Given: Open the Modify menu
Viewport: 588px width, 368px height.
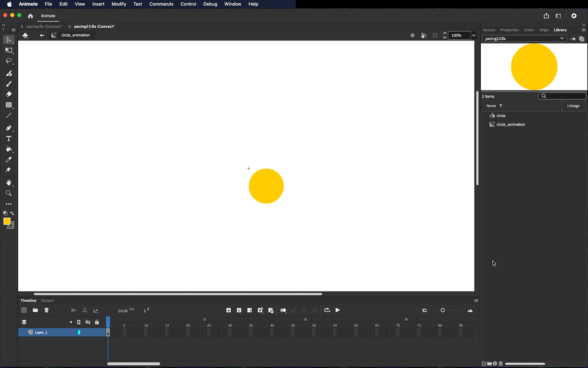Looking at the screenshot, I should click(x=119, y=4).
